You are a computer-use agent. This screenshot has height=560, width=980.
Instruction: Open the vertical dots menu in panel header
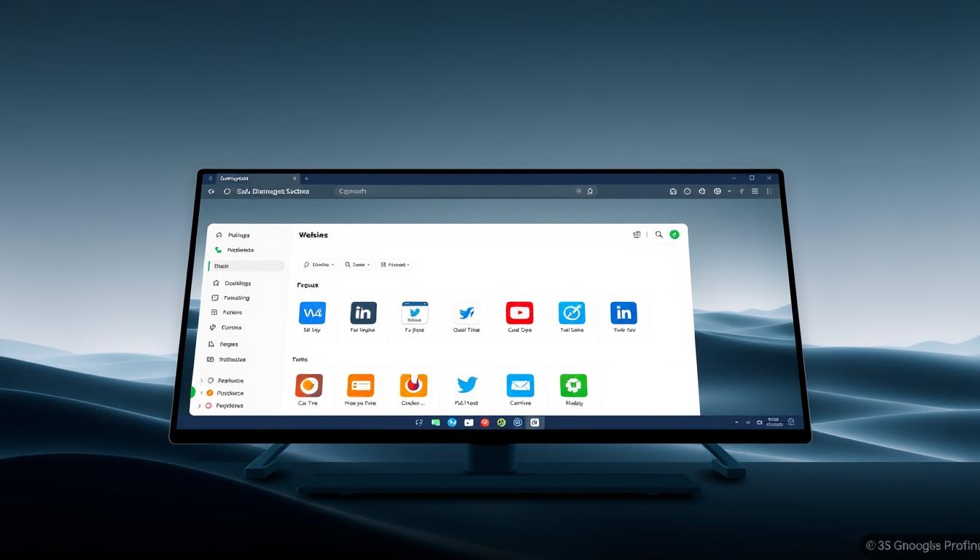[647, 235]
